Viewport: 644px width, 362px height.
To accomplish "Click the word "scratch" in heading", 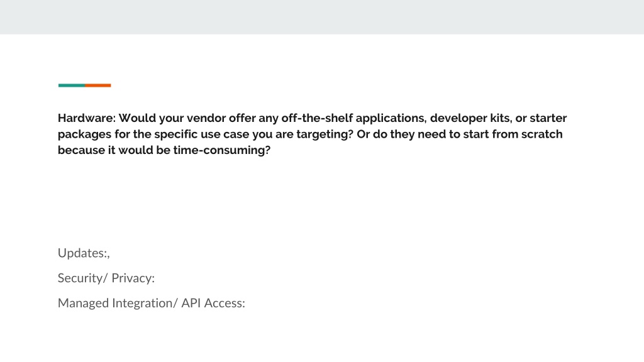I will tap(542, 134).
